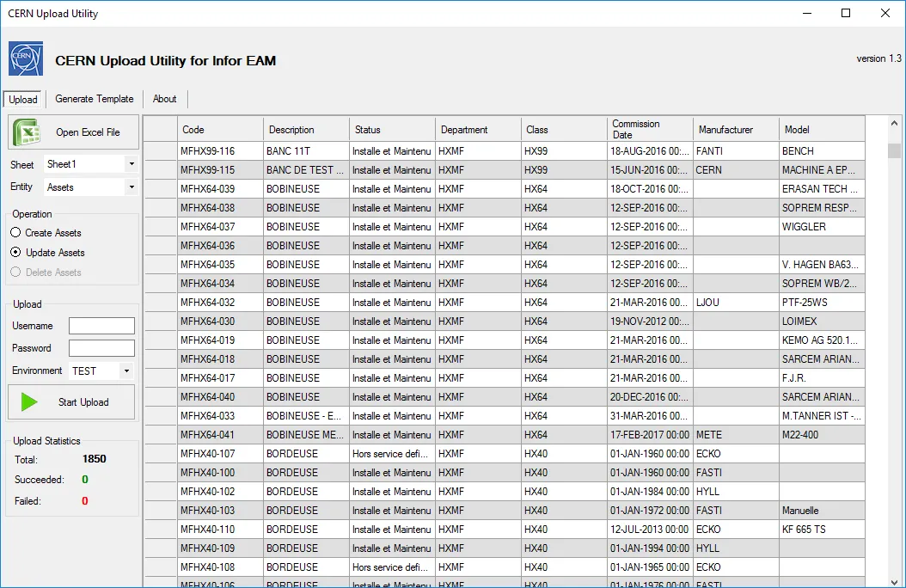Click the date cell 01-JAN-1994 00:00

(650, 548)
